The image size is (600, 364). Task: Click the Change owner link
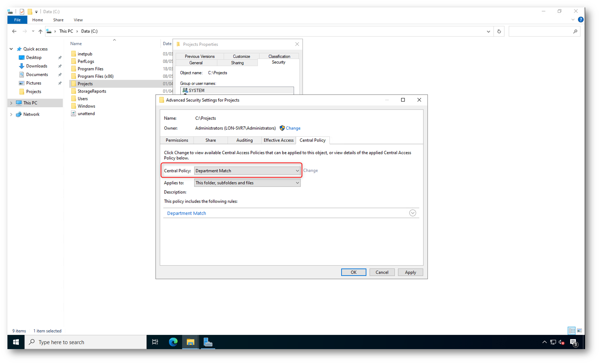293,128
